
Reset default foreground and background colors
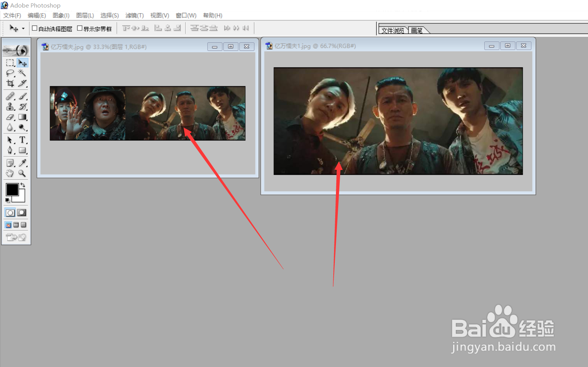point(8,200)
